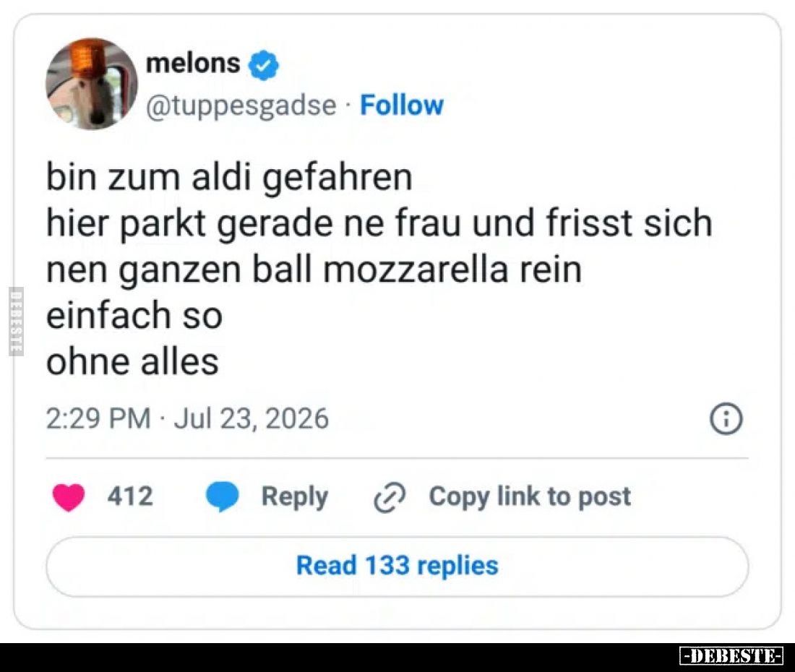Click the blue speech bubble reply icon
This screenshot has width=795, height=672.
point(222,496)
